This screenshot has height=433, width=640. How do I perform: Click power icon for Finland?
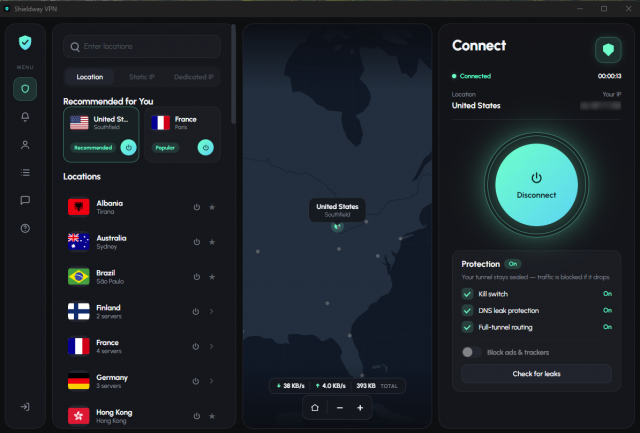coord(196,312)
